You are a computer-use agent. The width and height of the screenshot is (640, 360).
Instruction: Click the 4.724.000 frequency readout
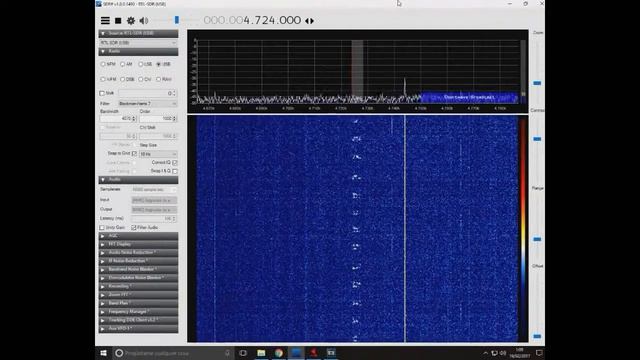(272, 20)
